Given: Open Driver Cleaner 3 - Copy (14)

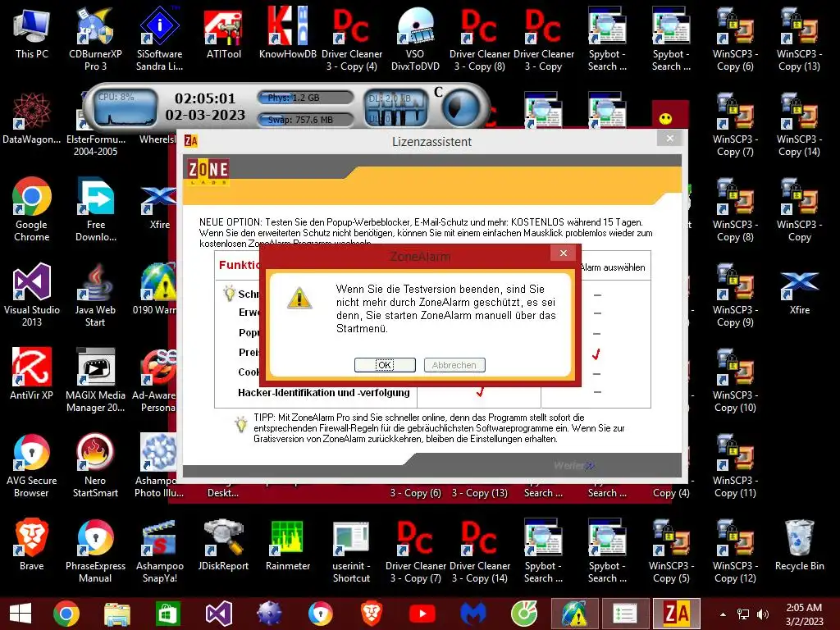Looking at the screenshot, I should (479, 551).
